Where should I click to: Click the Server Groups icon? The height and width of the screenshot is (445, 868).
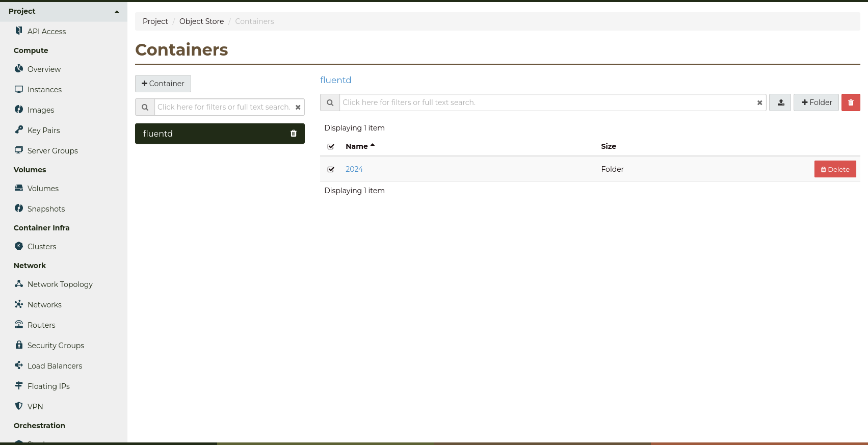pyautogui.click(x=19, y=150)
